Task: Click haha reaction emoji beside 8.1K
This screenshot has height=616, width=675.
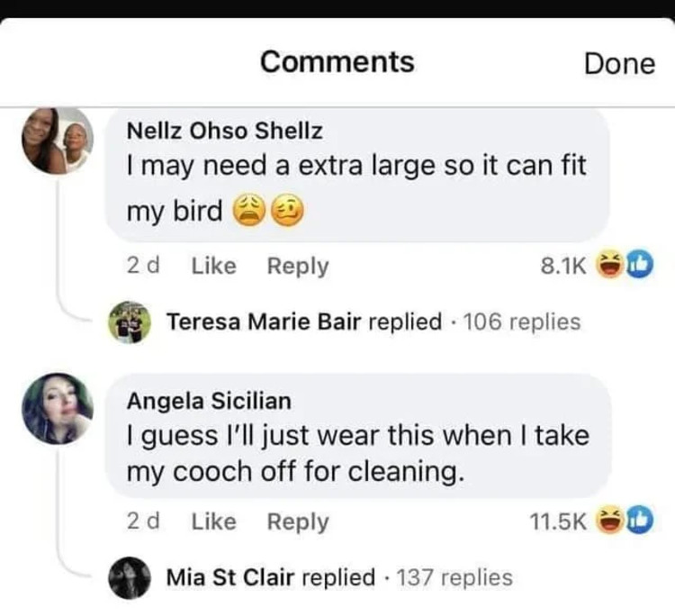Action: 615,266
